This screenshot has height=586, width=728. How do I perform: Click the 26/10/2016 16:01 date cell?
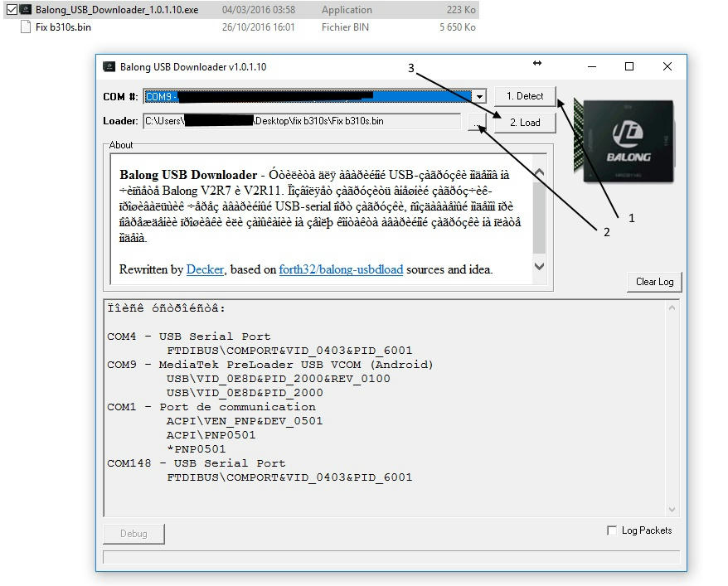(258, 27)
